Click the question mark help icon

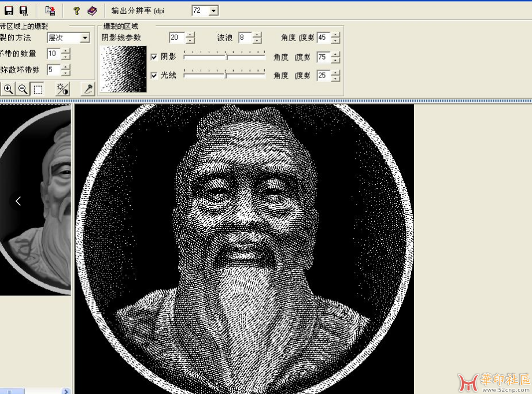76,10
